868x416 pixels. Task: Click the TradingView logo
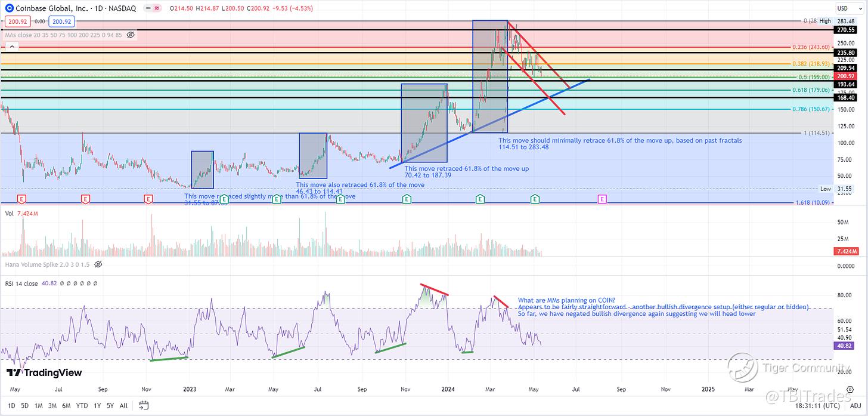[x=44, y=373]
